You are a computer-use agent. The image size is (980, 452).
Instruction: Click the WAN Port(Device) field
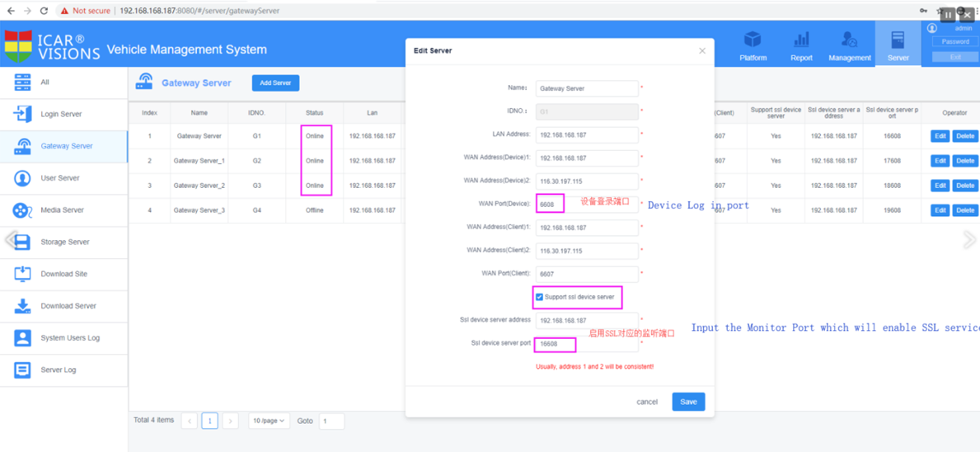[x=587, y=205]
